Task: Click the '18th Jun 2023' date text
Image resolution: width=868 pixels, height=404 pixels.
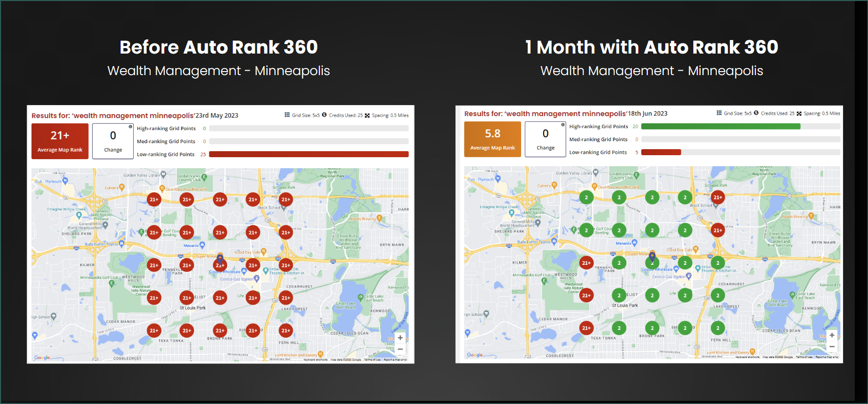Action: click(648, 114)
